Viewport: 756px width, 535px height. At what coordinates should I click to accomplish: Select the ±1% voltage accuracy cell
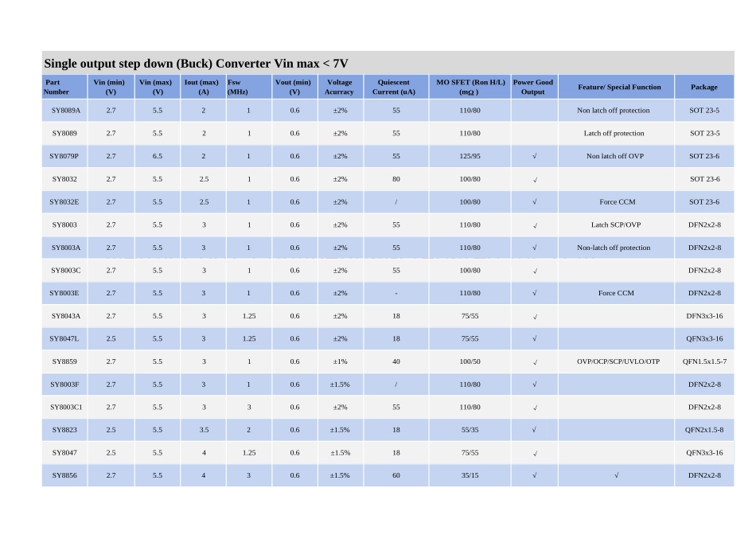(x=340, y=361)
